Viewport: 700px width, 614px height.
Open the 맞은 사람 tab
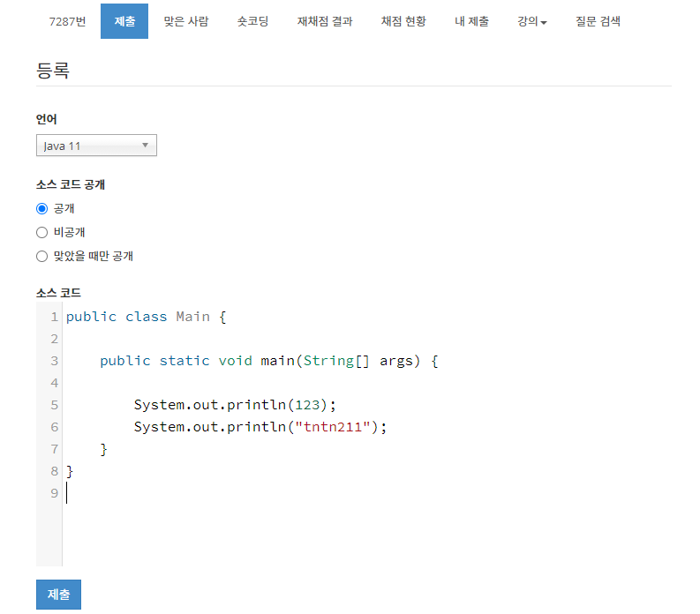click(185, 21)
